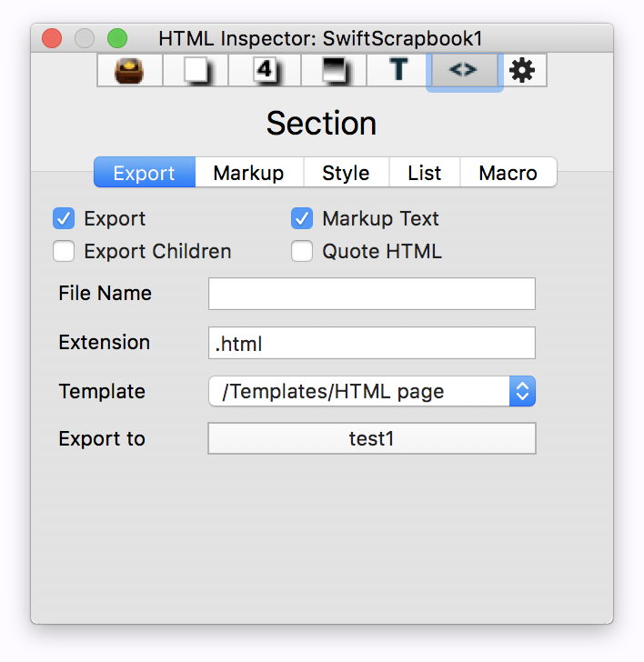Disable the Markup Text checkbox
Image resolution: width=644 pixels, height=662 pixels.
(302, 218)
